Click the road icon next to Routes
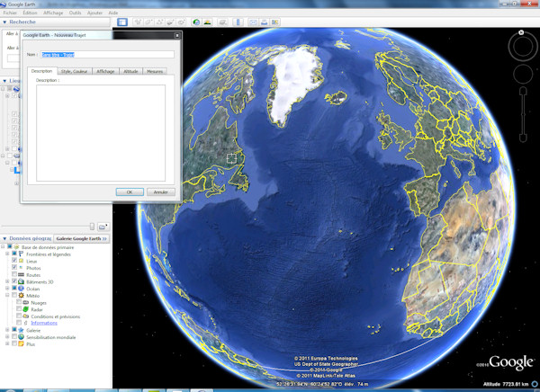Screen dimensions: 540x392 (21, 274)
